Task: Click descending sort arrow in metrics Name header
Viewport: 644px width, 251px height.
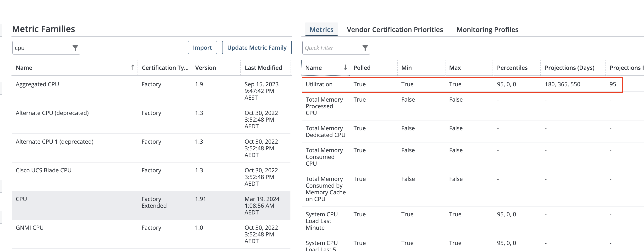Action: point(345,68)
